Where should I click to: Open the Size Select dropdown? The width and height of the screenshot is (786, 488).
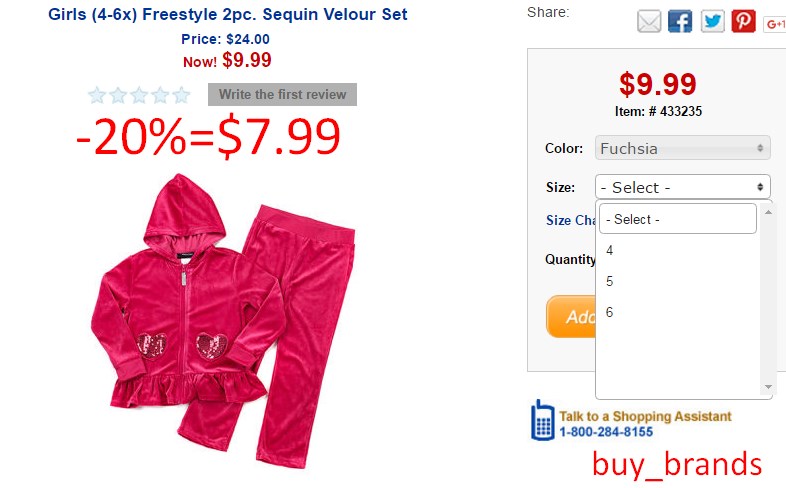pos(683,187)
